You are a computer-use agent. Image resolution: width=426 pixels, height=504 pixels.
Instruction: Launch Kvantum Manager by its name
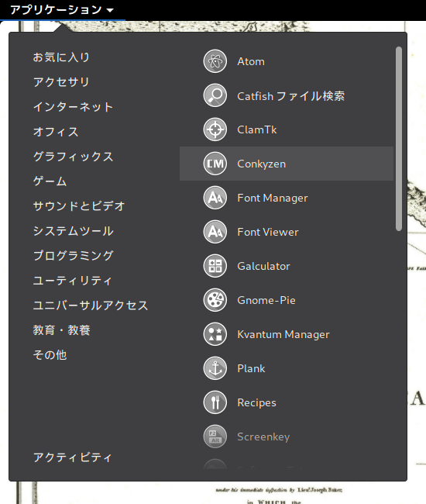point(283,334)
